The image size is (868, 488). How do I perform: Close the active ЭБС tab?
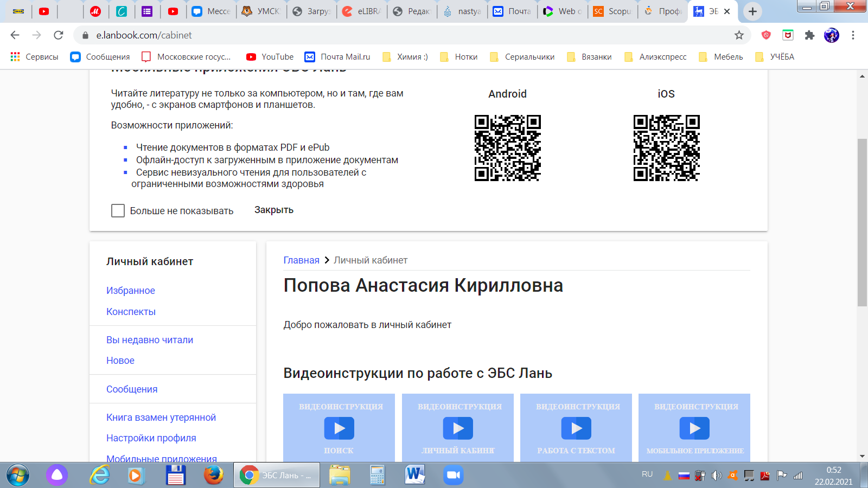tap(727, 11)
